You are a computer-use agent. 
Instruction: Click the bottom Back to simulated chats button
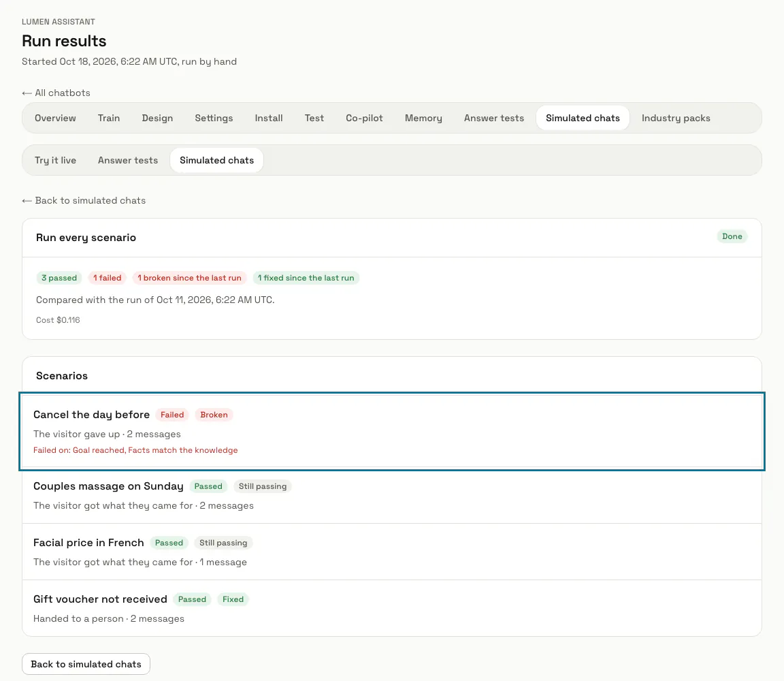[86, 664]
